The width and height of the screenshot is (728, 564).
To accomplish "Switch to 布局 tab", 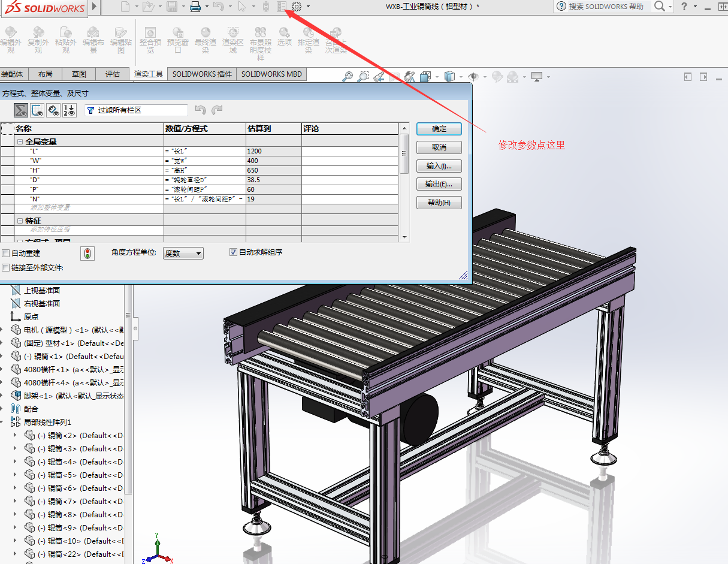I will point(46,74).
